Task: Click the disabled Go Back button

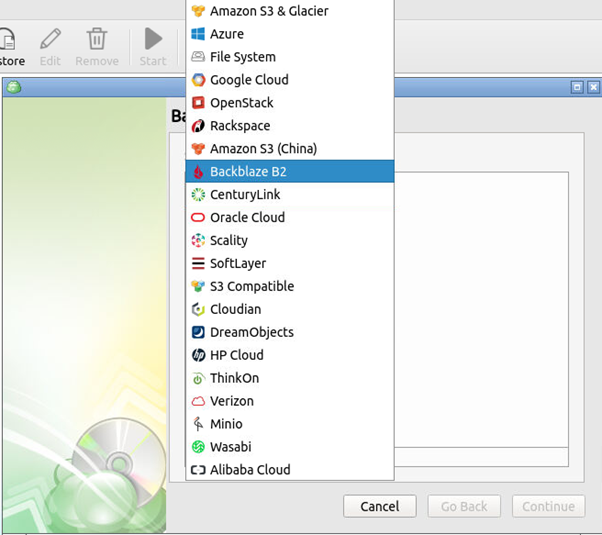Action: click(x=464, y=506)
